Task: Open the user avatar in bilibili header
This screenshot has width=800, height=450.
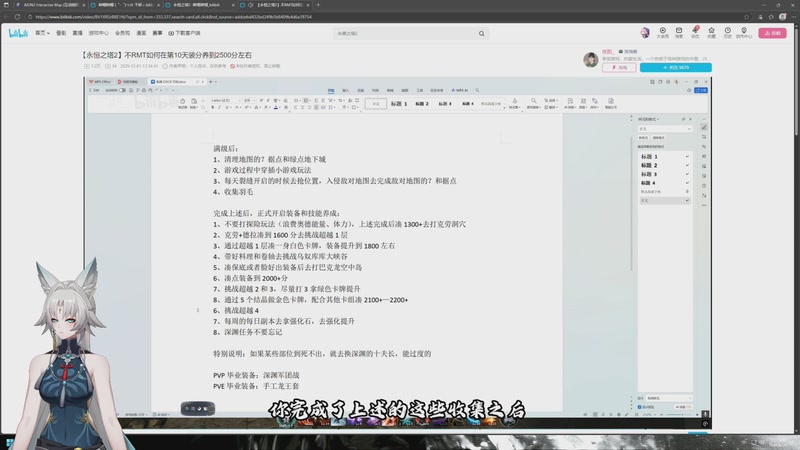Action: click(x=645, y=33)
